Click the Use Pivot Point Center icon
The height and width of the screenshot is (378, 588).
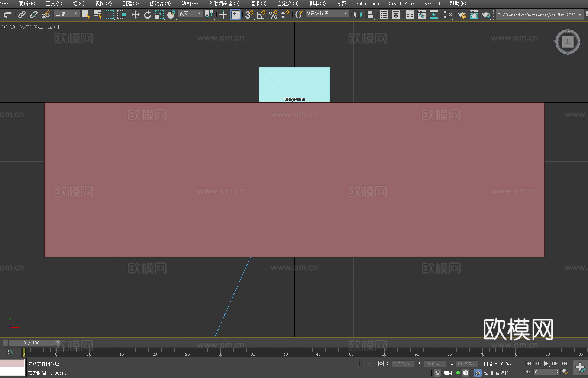[x=209, y=14]
